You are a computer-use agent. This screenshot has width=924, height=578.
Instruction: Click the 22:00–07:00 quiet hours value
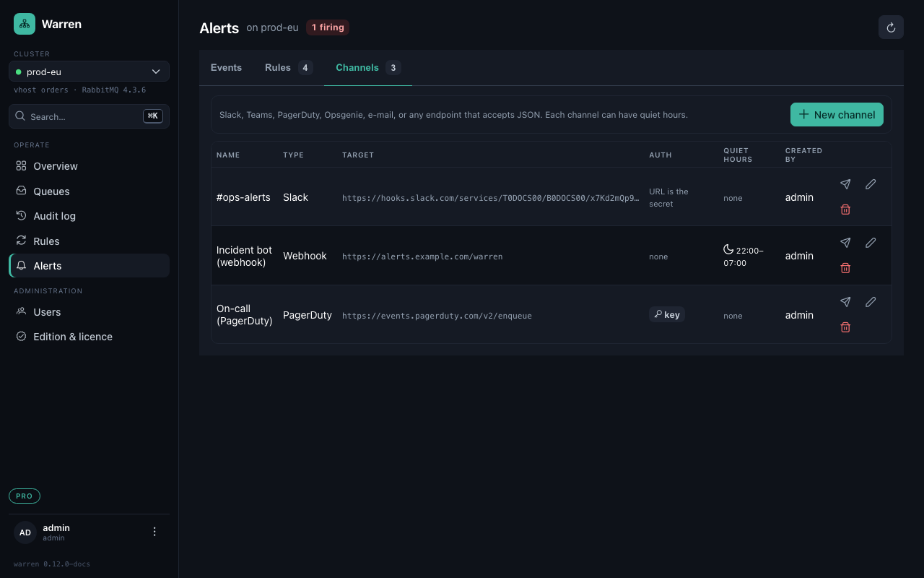click(x=744, y=256)
